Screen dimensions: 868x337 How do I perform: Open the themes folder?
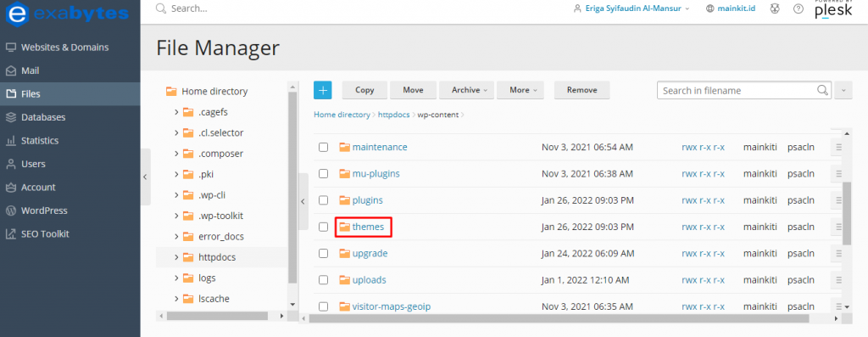tap(368, 227)
